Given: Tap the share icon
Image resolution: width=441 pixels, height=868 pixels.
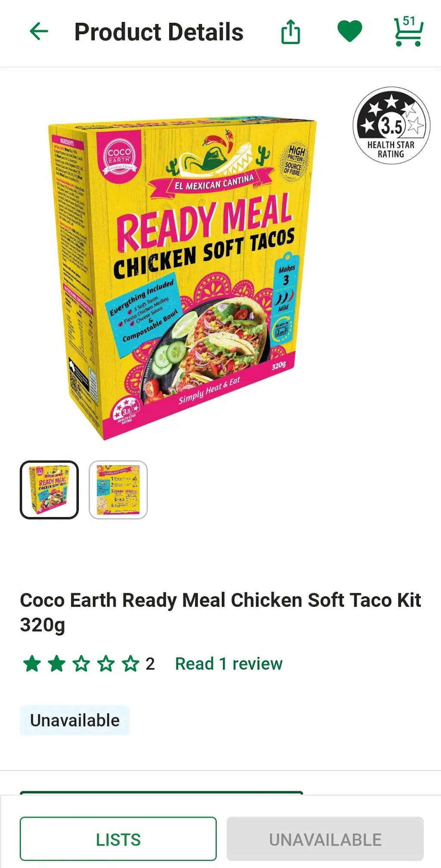Looking at the screenshot, I should point(291,31).
